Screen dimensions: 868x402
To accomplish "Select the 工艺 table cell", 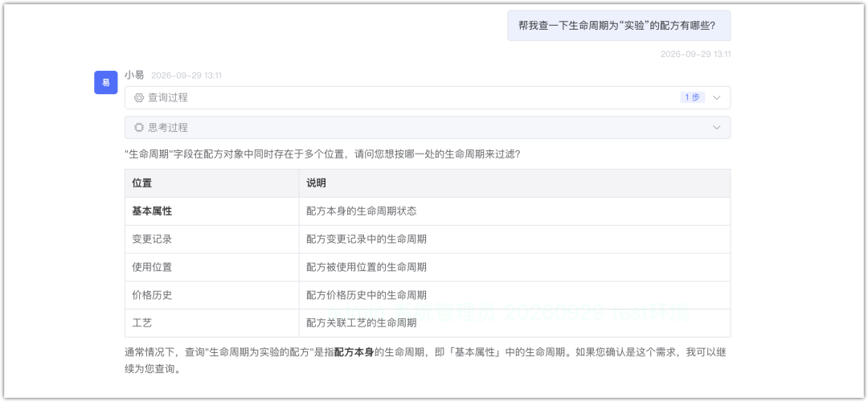I will 212,323.
